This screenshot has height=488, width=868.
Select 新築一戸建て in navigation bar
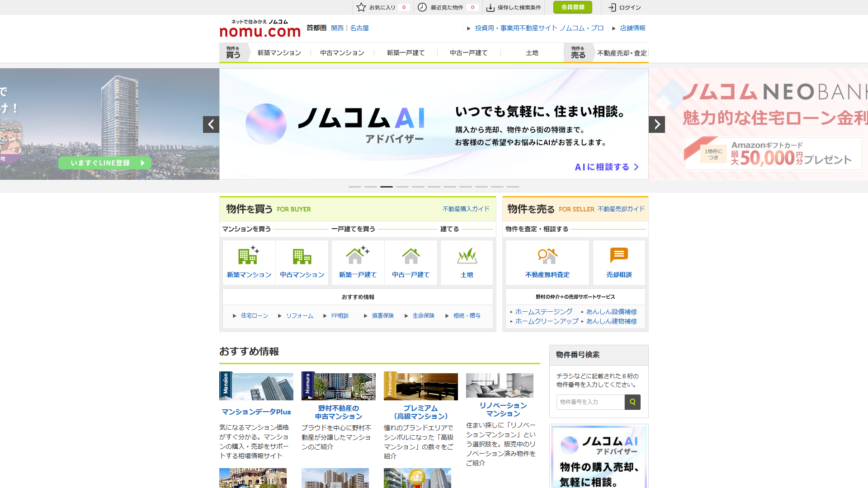point(406,53)
